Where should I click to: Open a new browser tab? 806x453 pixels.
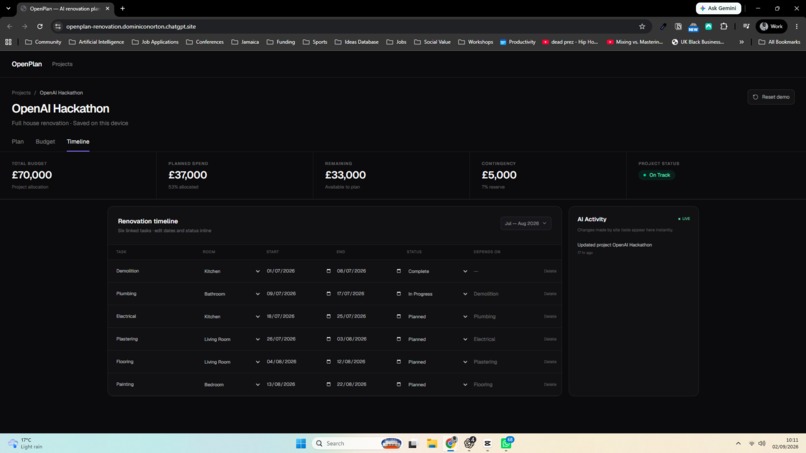pyautogui.click(x=122, y=8)
